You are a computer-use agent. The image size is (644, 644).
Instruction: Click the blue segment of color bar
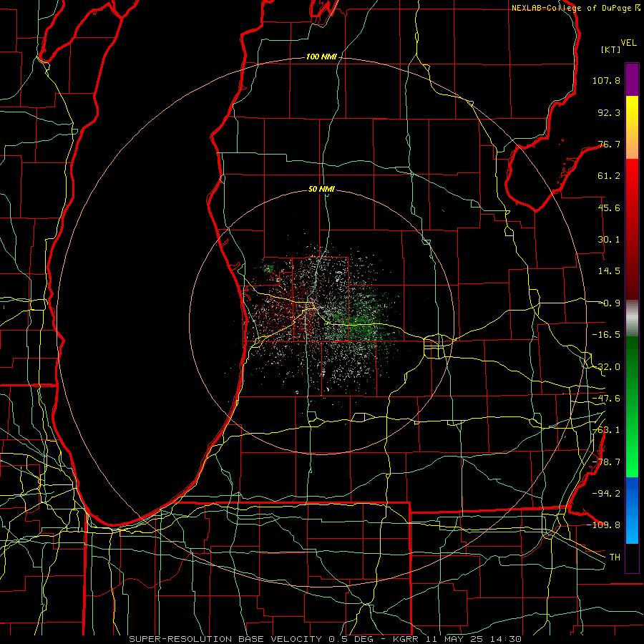click(632, 510)
